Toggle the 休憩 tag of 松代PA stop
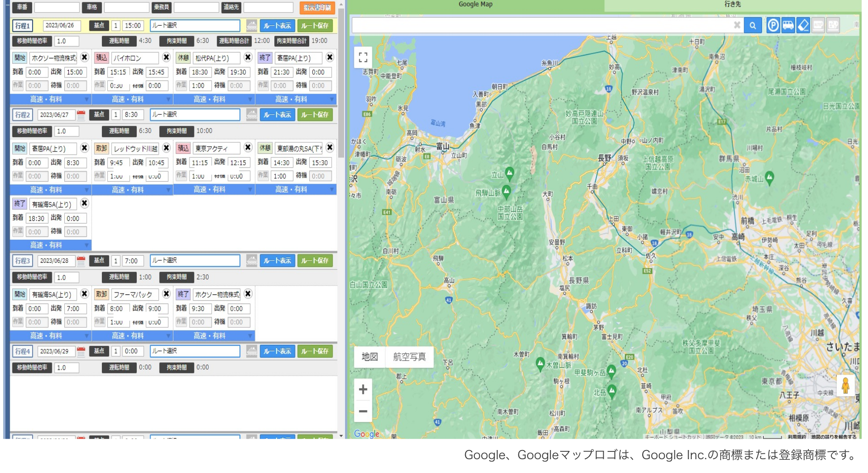 click(183, 58)
